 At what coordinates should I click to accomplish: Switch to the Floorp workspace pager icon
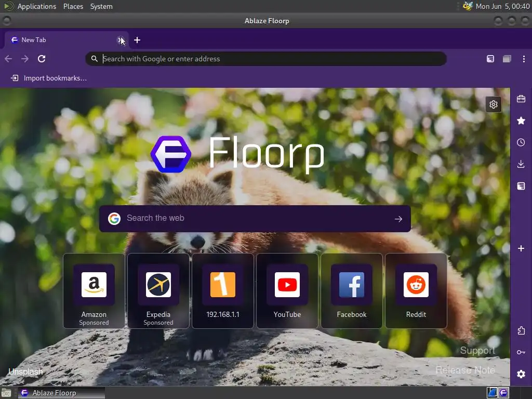[x=503, y=393]
